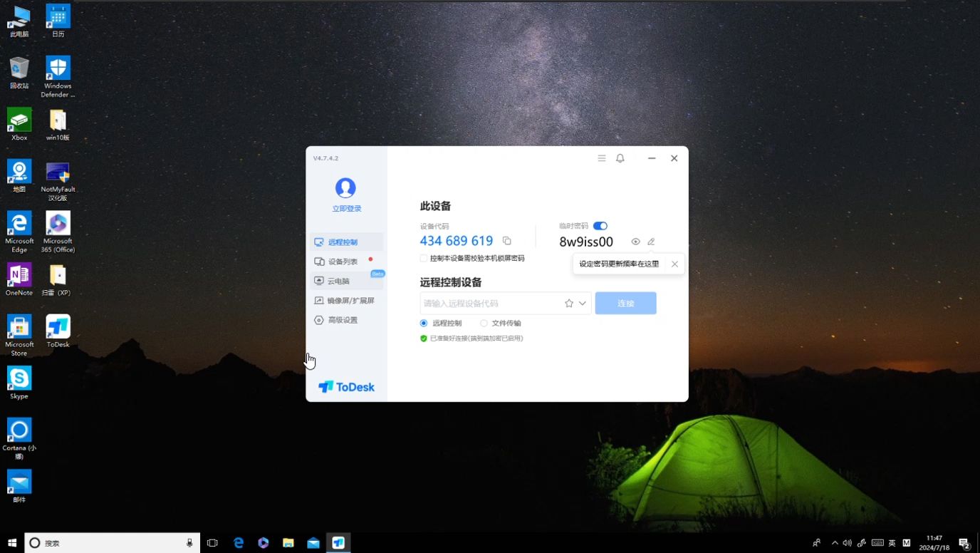Screen dimensions: 980x553
Task: Open the ToDesk hamburger menu
Action: [x=602, y=158]
